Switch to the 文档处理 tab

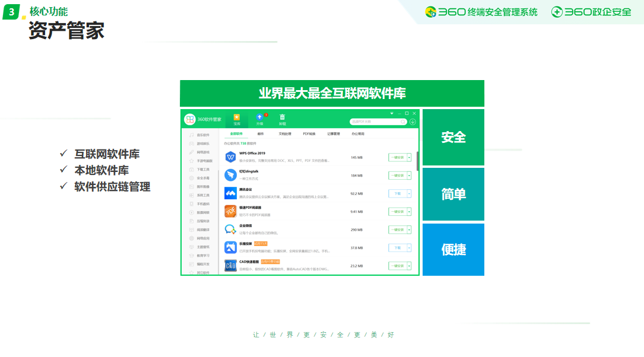click(x=285, y=134)
